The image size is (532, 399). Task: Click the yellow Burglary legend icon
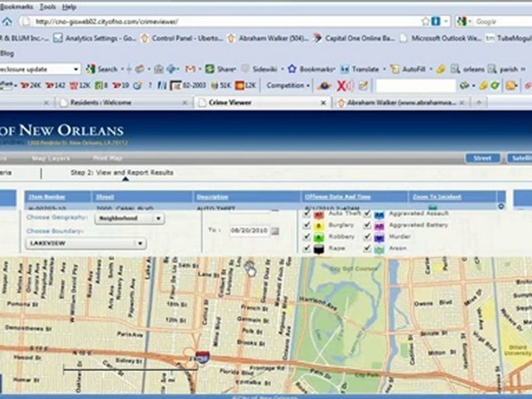pyautogui.click(x=319, y=226)
